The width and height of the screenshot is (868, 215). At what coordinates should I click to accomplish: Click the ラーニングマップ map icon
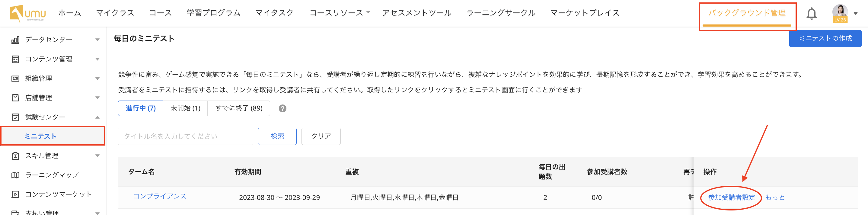(15, 175)
